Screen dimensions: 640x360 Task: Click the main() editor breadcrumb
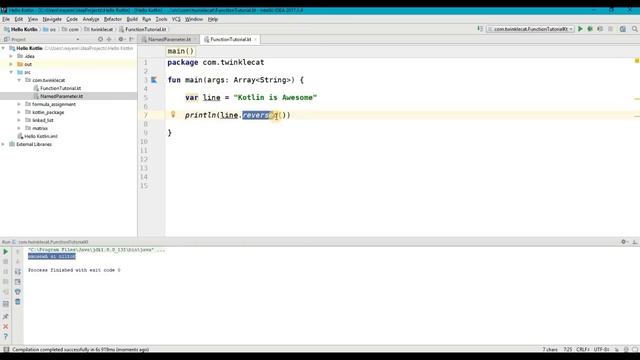[x=180, y=51]
